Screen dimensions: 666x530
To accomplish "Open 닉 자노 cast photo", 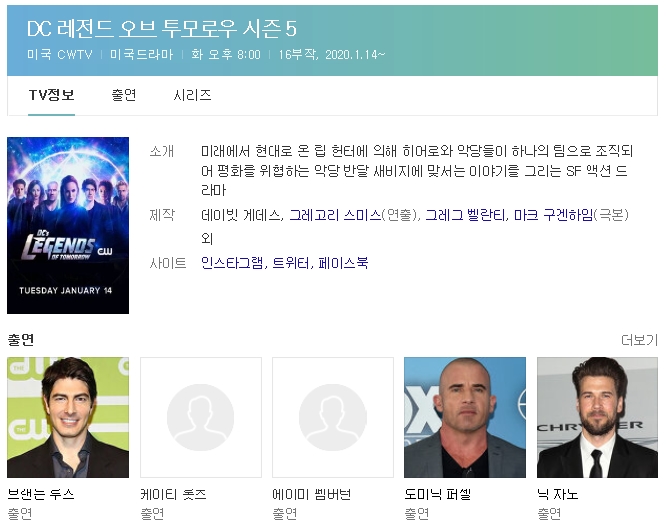I will (597, 417).
